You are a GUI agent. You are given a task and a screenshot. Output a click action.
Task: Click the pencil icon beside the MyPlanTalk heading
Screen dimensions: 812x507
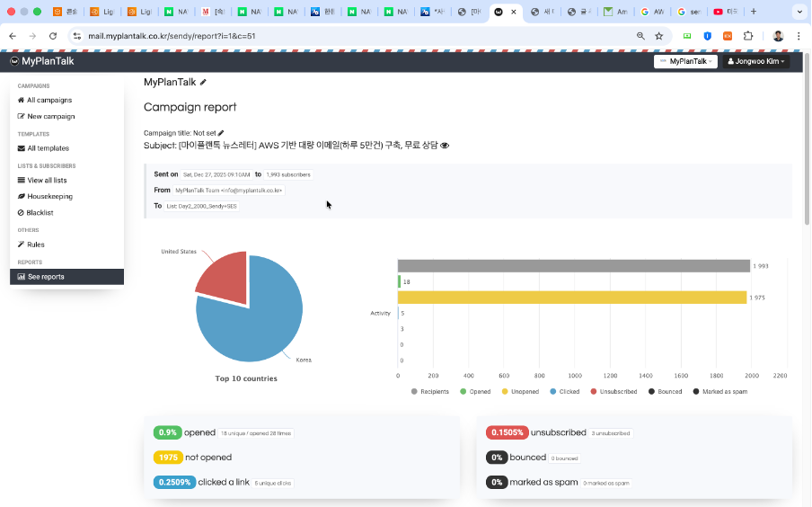203,82
